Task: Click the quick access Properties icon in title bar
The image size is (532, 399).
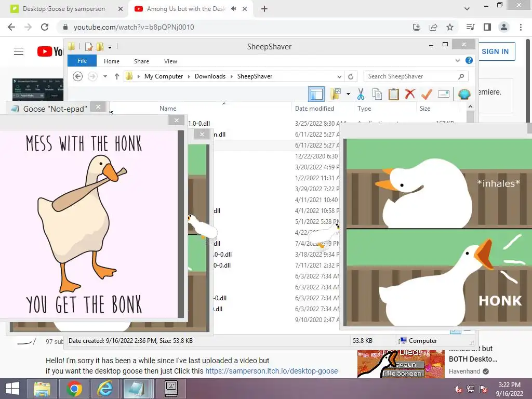Action: click(89, 46)
